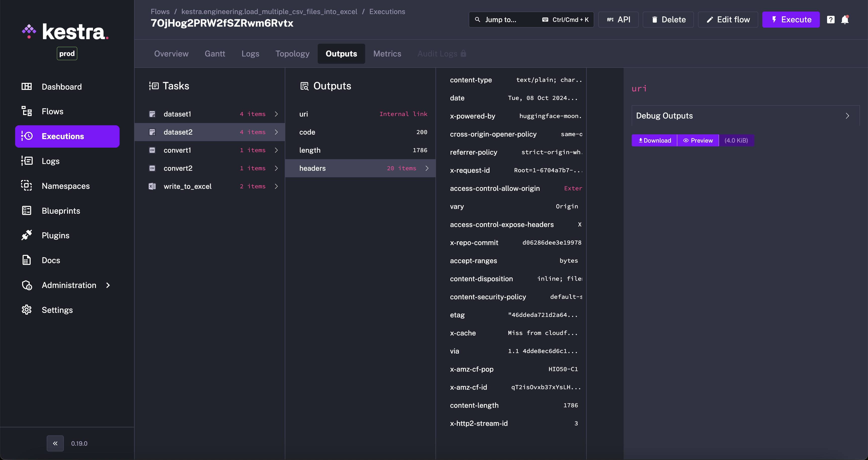868x460 pixels.
Task: Switch to the Gantt tab
Action: tap(215, 53)
